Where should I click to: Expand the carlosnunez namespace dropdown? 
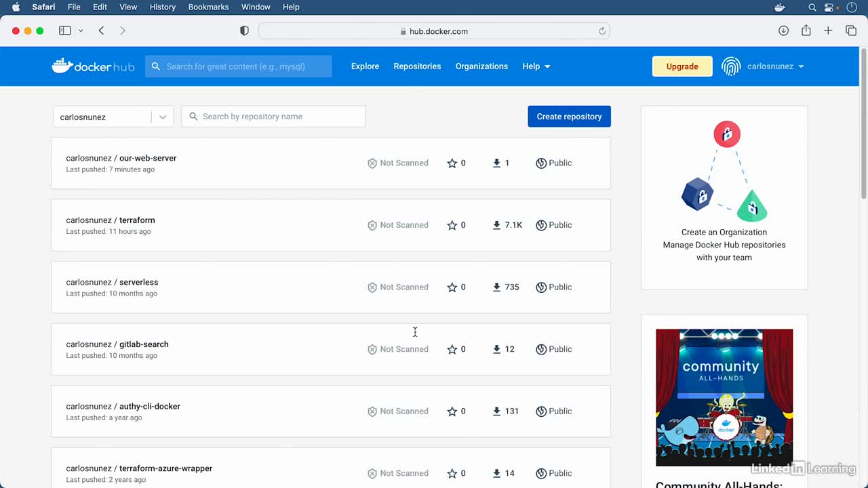[163, 117]
